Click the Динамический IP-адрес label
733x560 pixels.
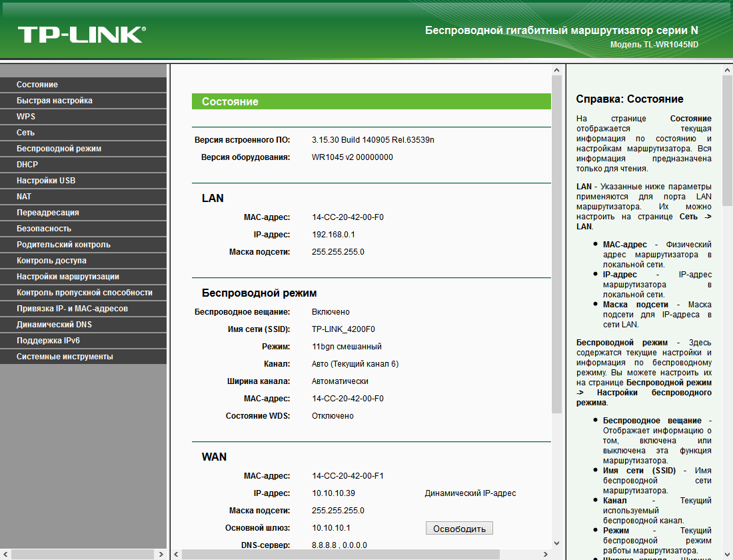pyautogui.click(x=470, y=493)
